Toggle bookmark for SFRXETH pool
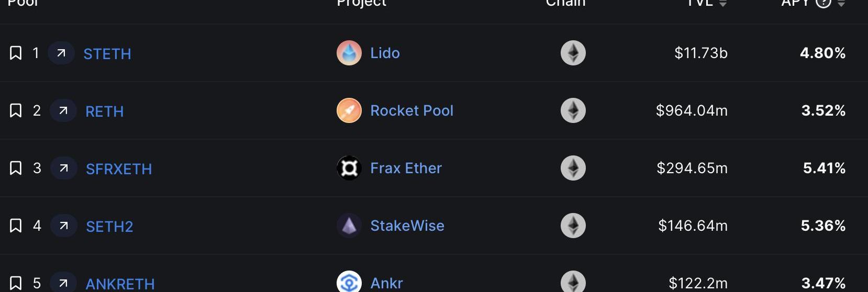The width and height of the screenshot is (868, 292). point(16,168)
